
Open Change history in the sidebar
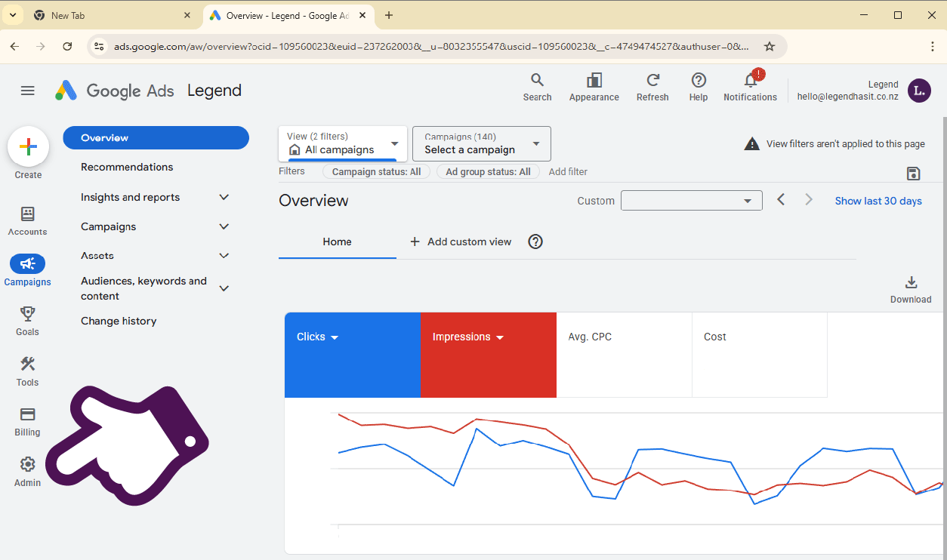(119, 321)
